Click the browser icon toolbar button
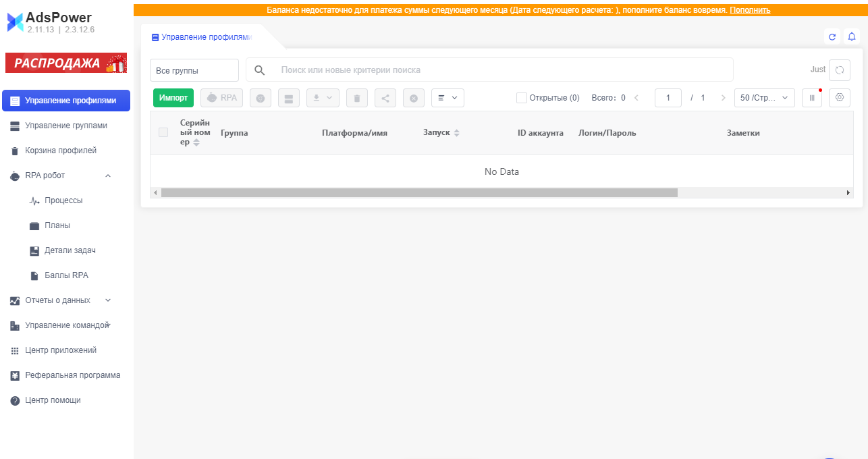This screenshot has height=459, width=868. [261, 99]
